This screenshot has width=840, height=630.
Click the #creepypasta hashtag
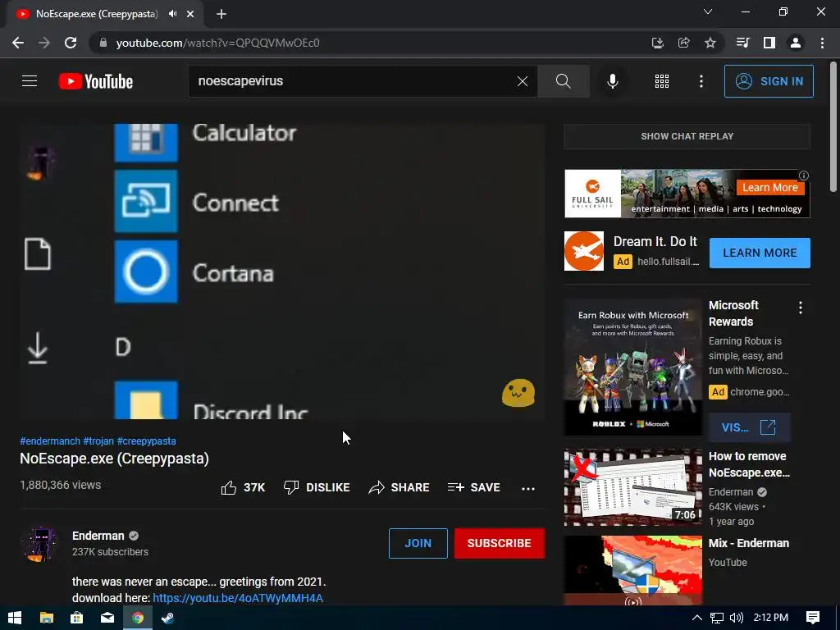tap(146, 441)
